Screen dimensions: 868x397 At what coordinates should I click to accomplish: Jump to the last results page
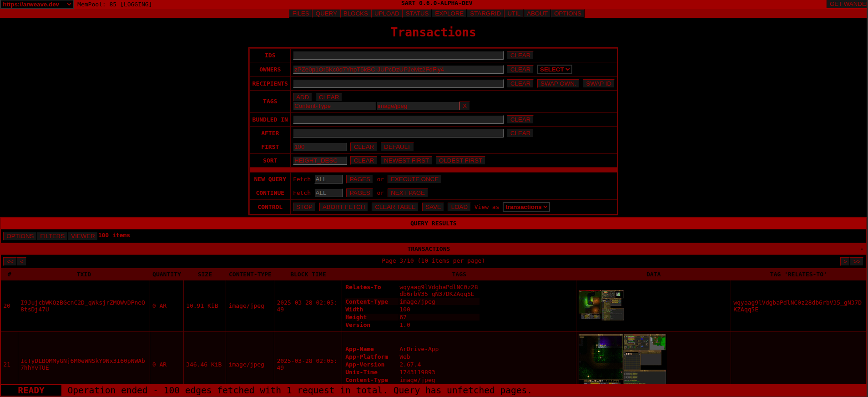pos(857,262)
